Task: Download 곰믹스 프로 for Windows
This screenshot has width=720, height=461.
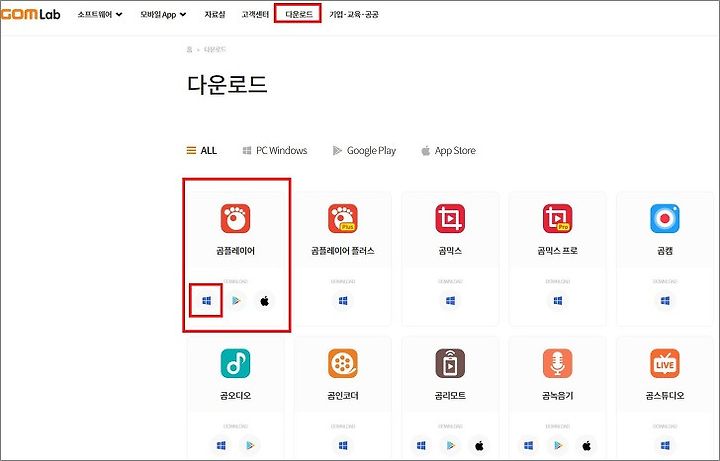Action: pyautogui.click(x=557, y=301)
